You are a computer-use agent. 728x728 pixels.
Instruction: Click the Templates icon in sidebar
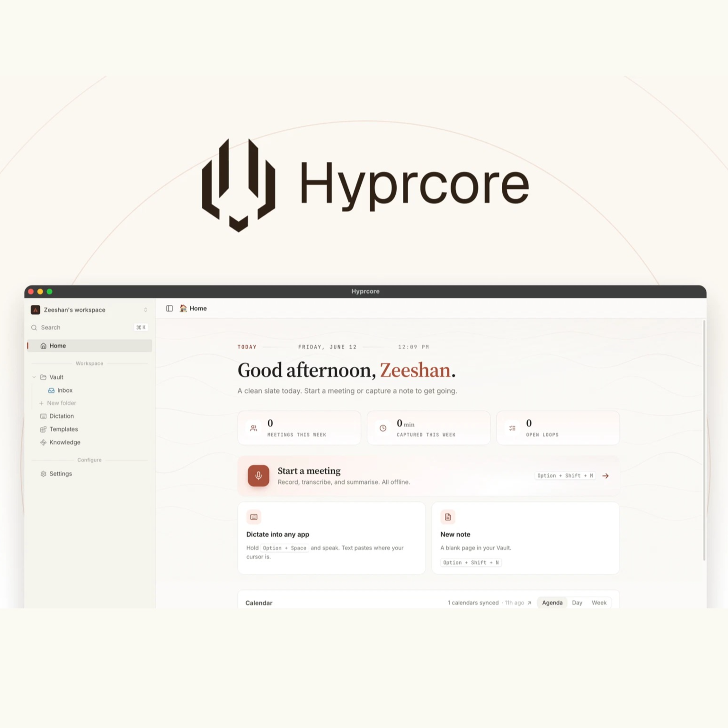[x=44, y=429]
